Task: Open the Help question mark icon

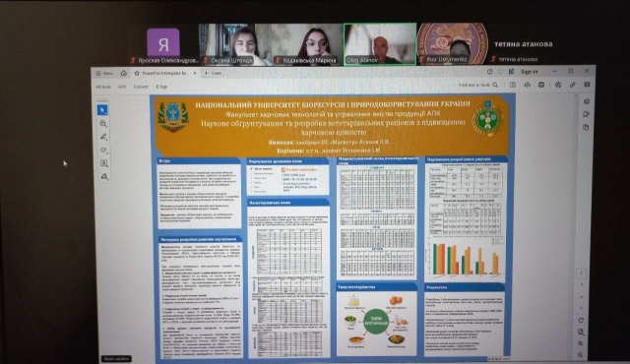Action: click(489, 72)
